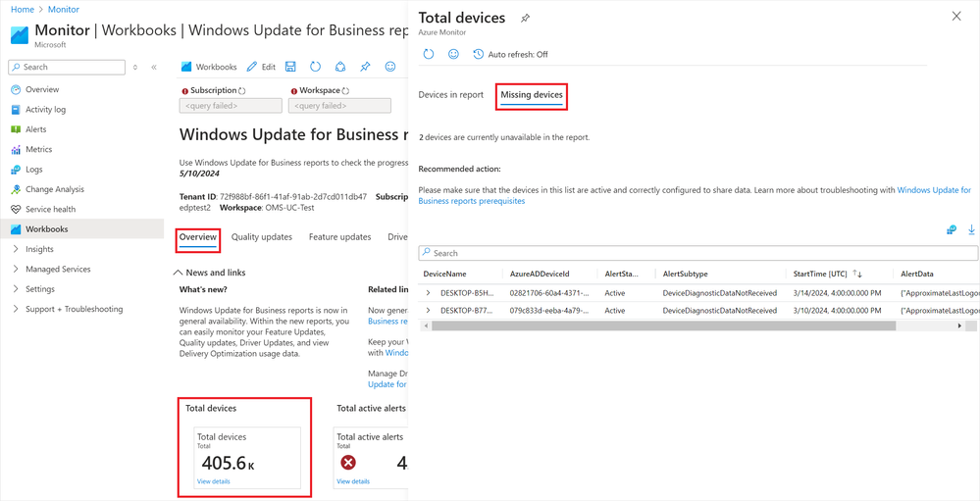Click the Logs sidebar icon
The width and height of the screenshot is (980, 501).
click(x=16, y=170)
